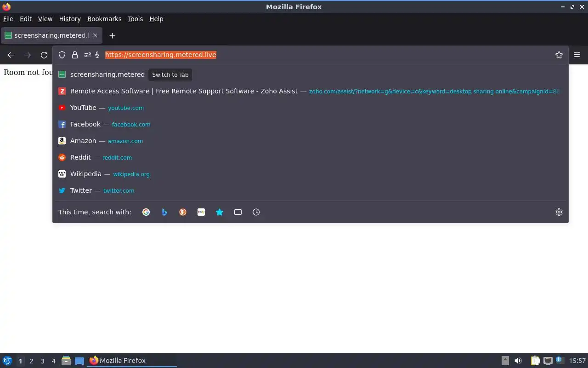Activate Mozilla Firefox taskbar entry

132,361
